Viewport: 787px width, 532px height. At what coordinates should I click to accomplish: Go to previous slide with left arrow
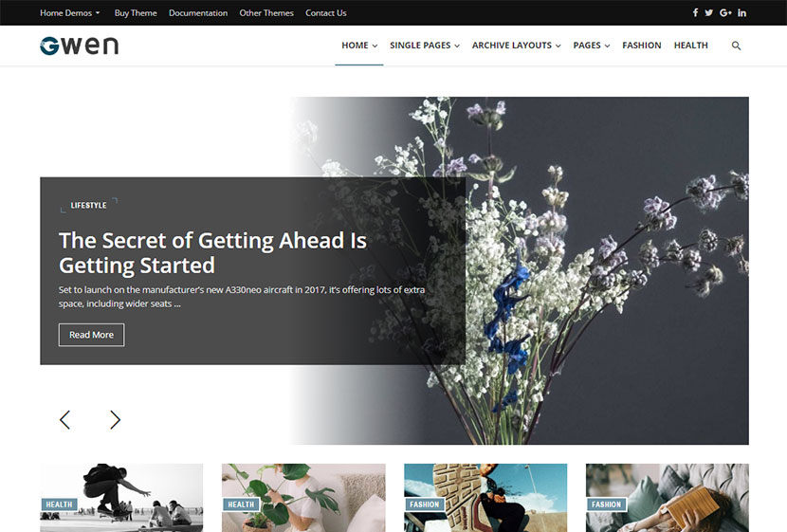(64, 419)
